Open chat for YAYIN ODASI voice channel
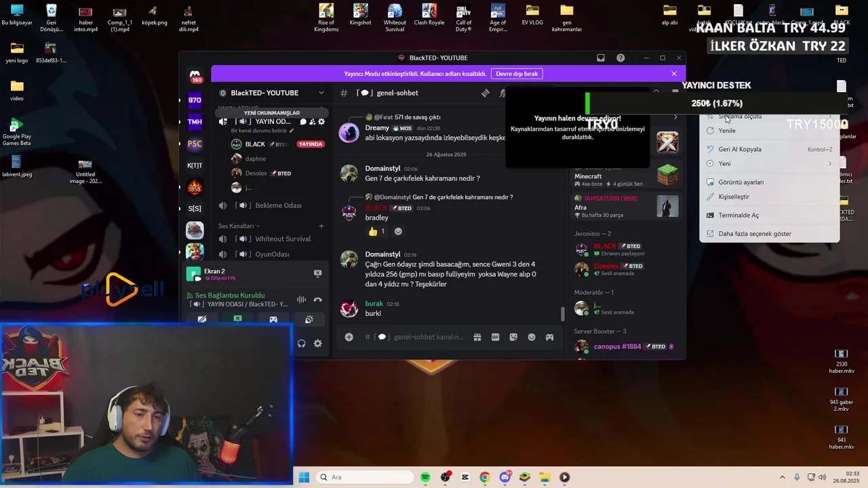The height and width of the screenshot is (488, 868). point(303,122)
